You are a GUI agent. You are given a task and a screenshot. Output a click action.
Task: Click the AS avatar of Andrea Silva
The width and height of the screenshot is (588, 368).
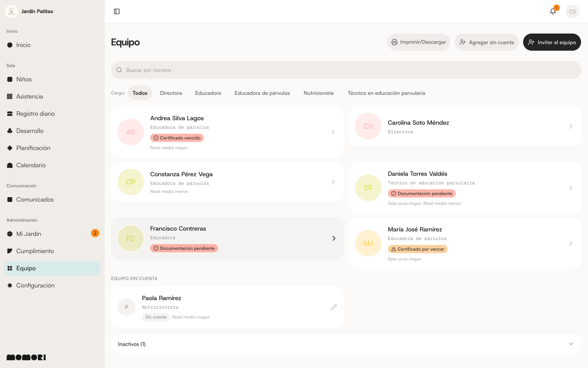(x=131, y=132)
